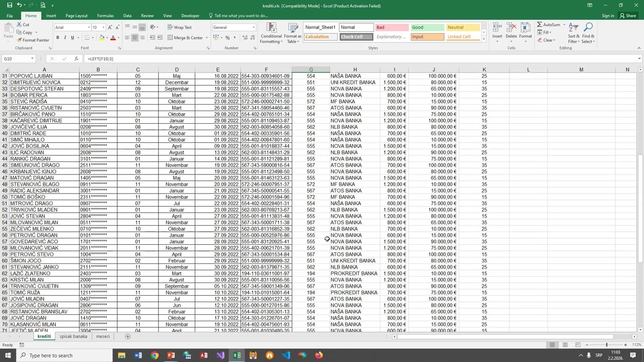The width and height of the screenshot is (644, 362).
Task: Open Font dialog launcher
Action: pos(119,48)
